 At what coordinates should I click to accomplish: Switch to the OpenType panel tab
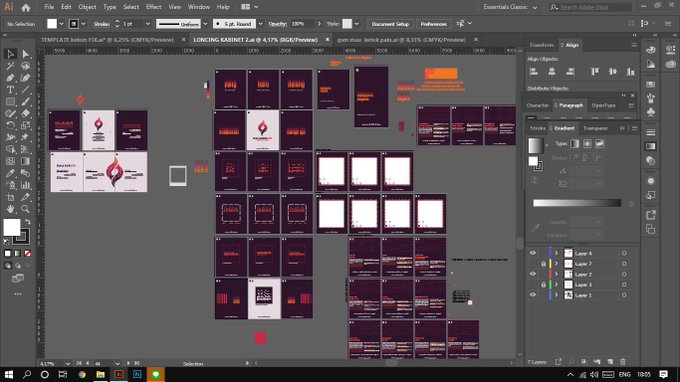pos(603,105)
